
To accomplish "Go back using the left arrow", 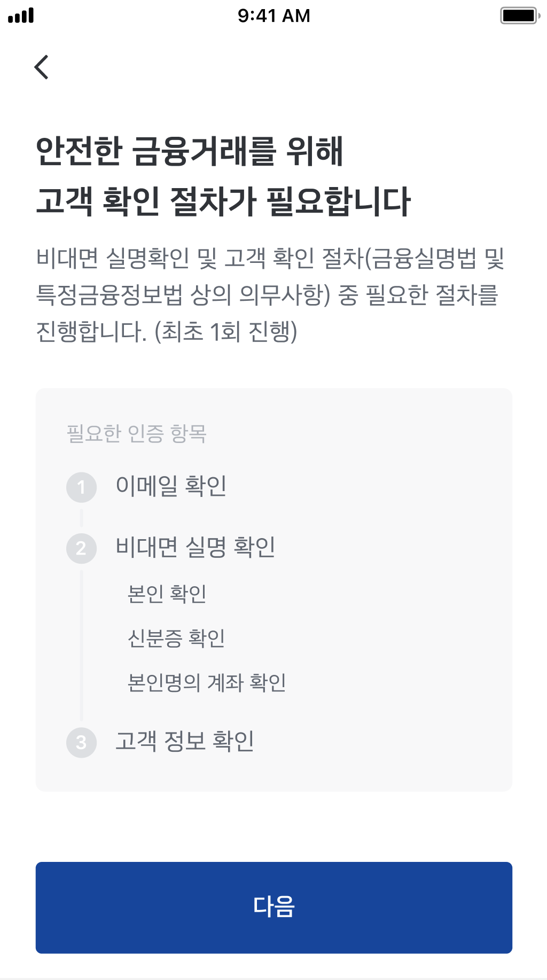I will click(x=41, y=67).
